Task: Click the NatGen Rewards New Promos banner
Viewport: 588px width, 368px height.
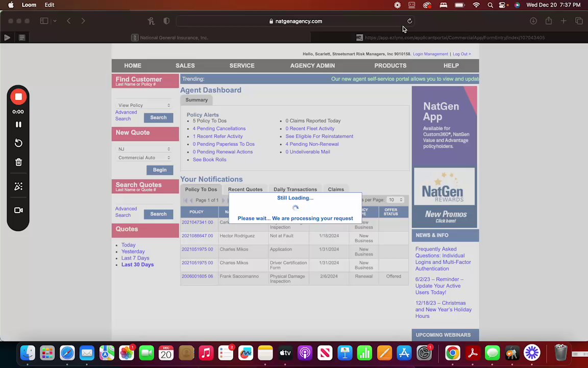Action: click(x=445, y=197)
